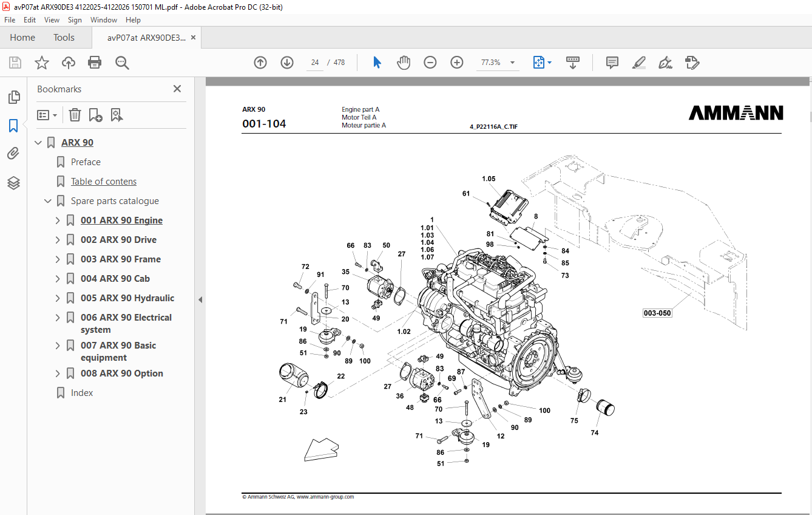Image resolution: width=812 pixels, height=515 pixels.
Task: Jump to 001 ARX 90 Engine bookmark
Action: tap(121, 220)
